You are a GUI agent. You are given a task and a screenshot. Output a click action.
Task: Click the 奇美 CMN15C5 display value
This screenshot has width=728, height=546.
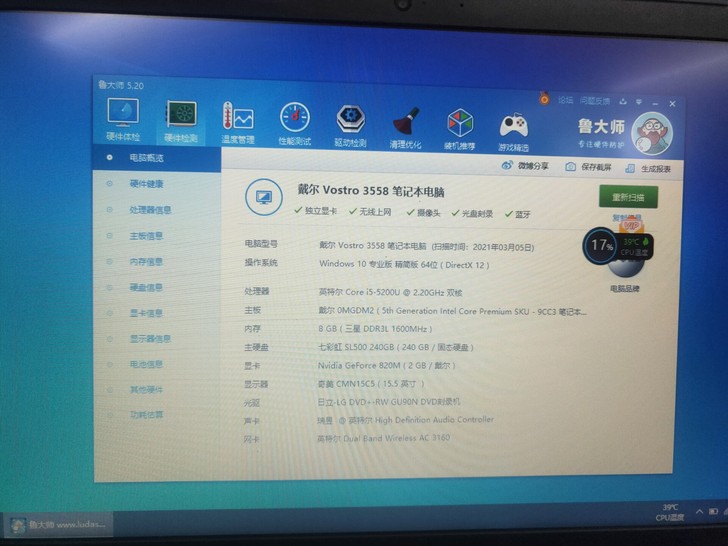click(x=370, y=384)
